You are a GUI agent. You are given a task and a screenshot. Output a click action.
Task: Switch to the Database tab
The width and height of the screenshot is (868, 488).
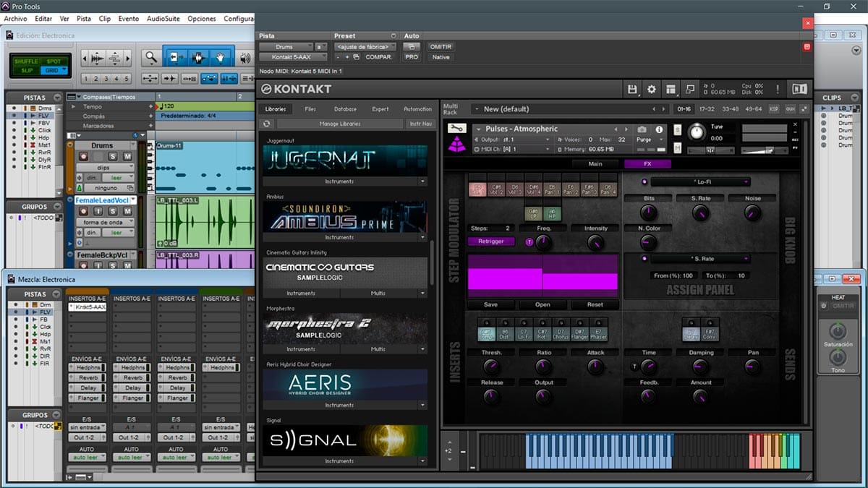[345, 109]
